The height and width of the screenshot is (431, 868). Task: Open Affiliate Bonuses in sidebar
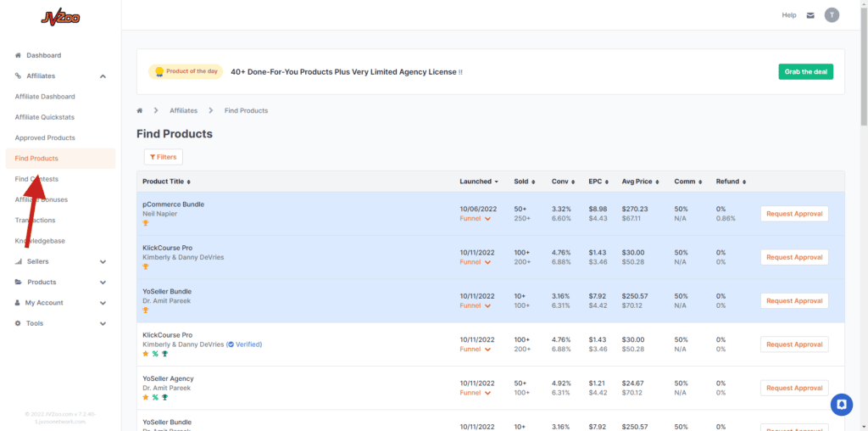(42, 199)
